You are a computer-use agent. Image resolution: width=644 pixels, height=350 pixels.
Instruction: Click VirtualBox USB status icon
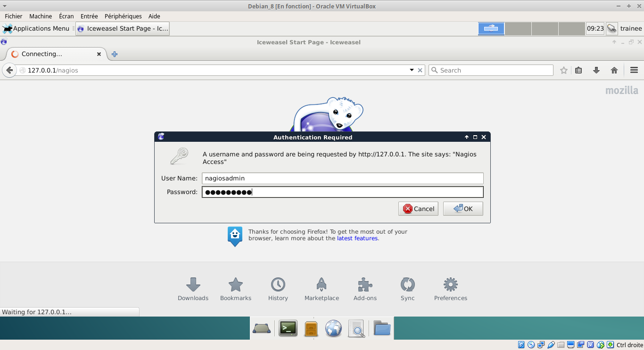[x=551, y=345]
